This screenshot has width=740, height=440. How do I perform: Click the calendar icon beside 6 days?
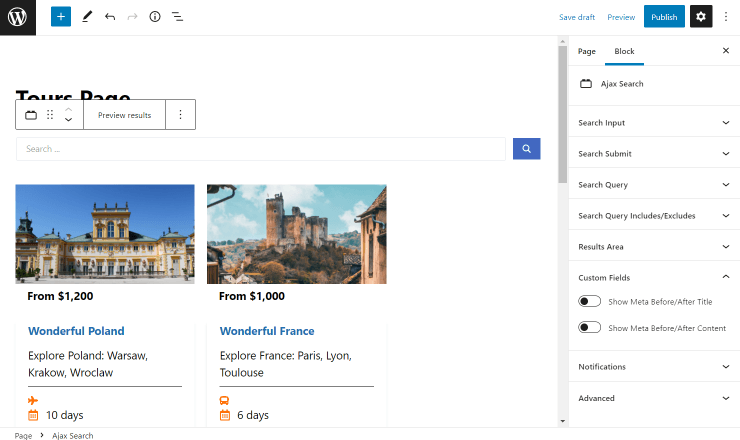(x=225, y=415)
